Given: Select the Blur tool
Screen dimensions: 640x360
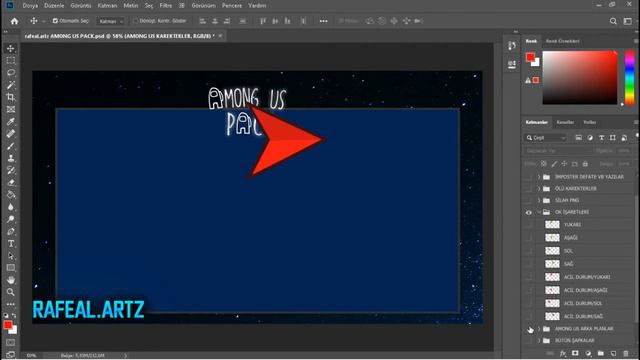Looking at the screenshot, I should click(x=11, y=207).
